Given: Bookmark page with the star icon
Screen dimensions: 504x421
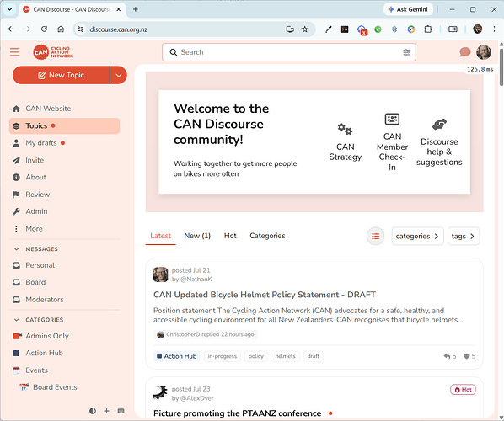Looking at the screenshot, I should pyautogui.click(x=305, y=29).
